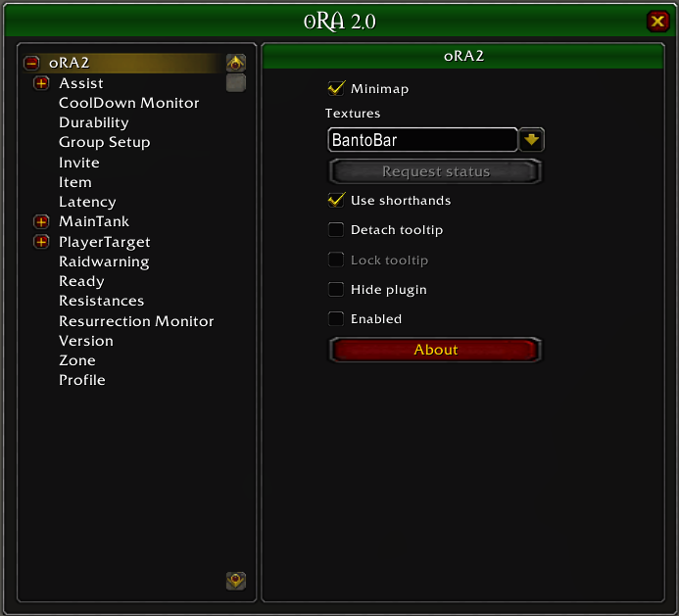
Task: Click the scroll down arrow icon
Action: coord(236,581)
